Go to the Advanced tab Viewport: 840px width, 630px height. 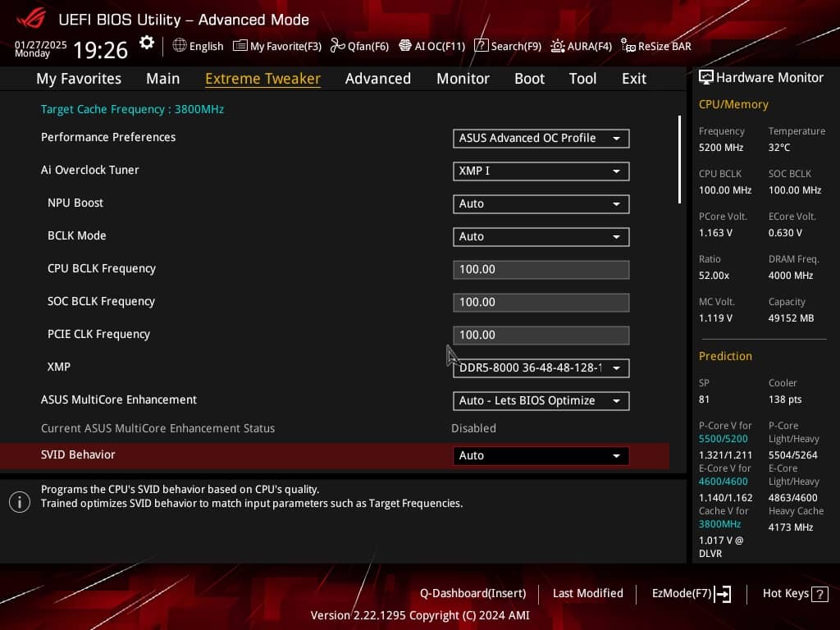(x=378, y=79)
